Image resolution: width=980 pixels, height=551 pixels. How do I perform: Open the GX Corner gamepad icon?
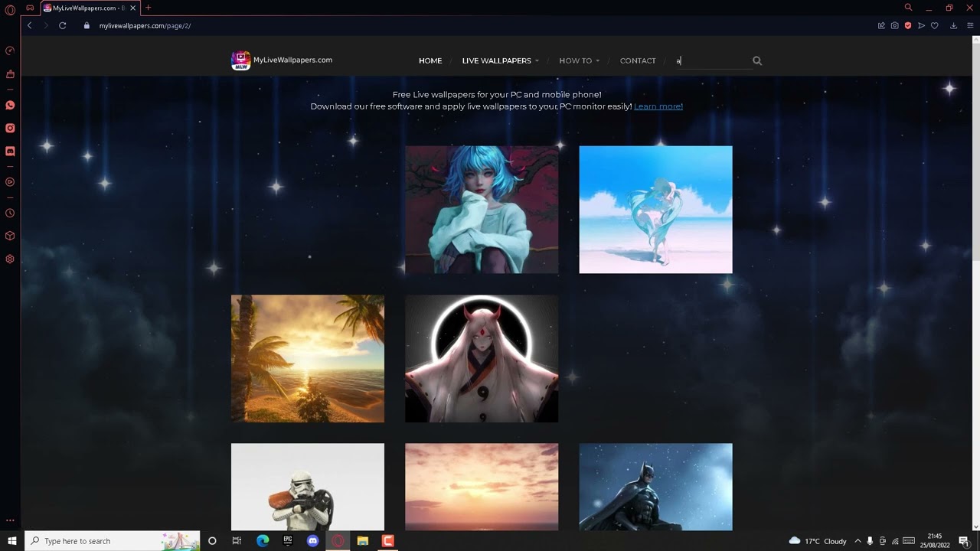(x=30, y=8)
